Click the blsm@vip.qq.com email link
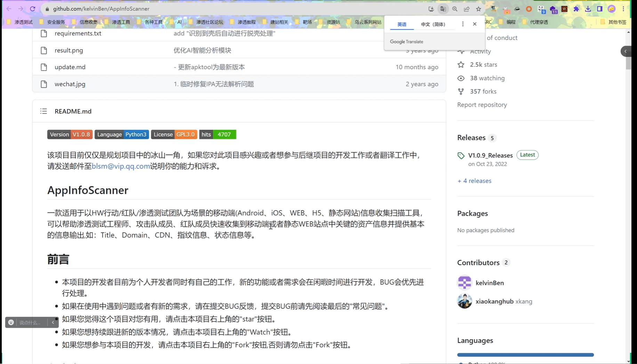This screenshot has height=364, width=637. click(x=121, y=166)
